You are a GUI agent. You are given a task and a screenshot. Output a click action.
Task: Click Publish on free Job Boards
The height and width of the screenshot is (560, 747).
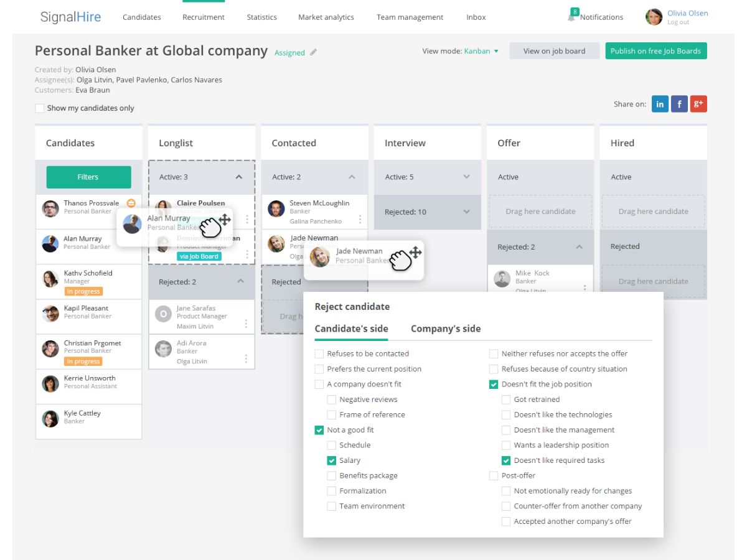[656, 51]
